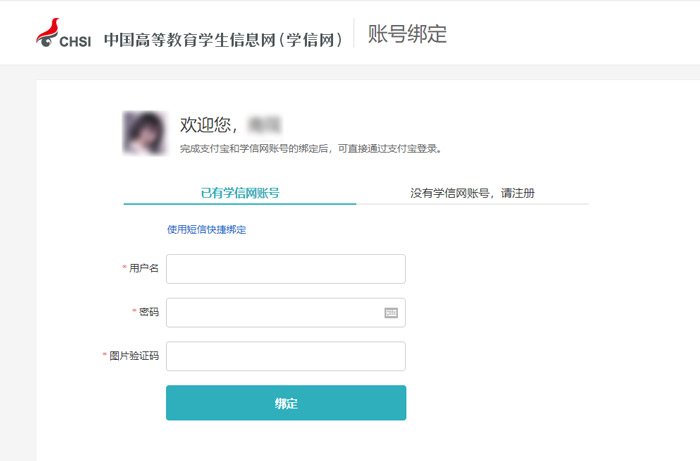The image size is (700, 461).
Task: Click the 账号绑定 page heading
Action: 407,34
